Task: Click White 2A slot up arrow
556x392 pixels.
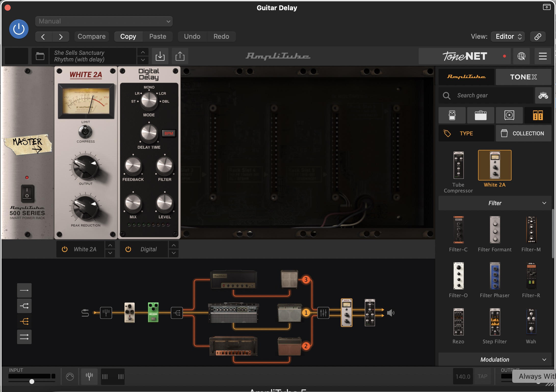Action: click(x=110, y=245)
